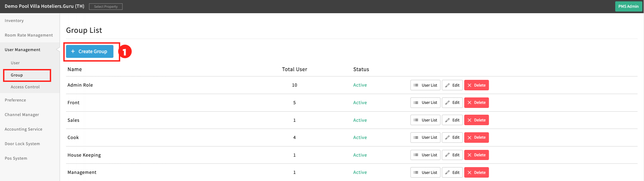Screen dimensions: 644x181
Task: Go to the User submenu item
Action: pos(15,63)
